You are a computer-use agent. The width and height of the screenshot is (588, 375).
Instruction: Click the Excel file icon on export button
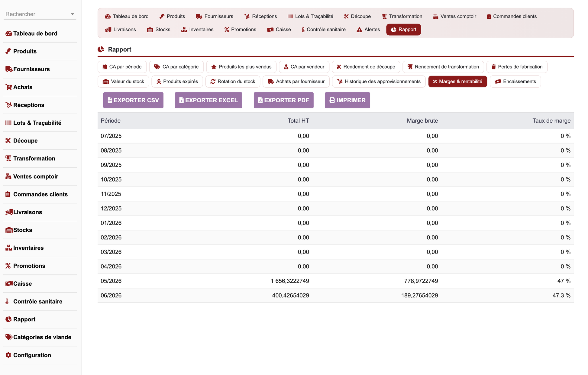(x=181, y=100)
